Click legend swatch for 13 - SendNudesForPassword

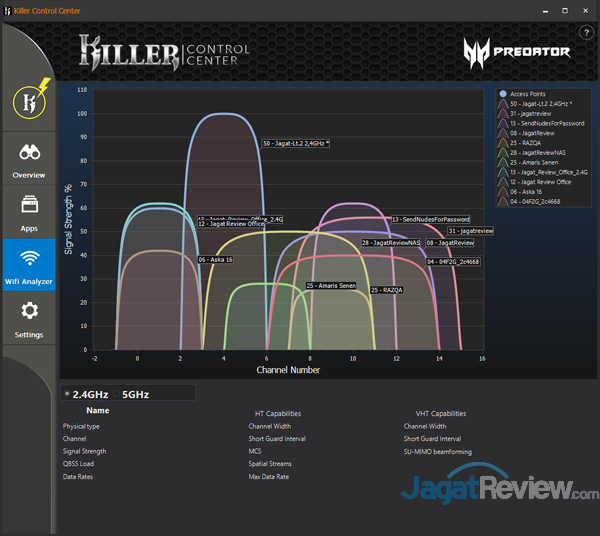coord(503,124)
